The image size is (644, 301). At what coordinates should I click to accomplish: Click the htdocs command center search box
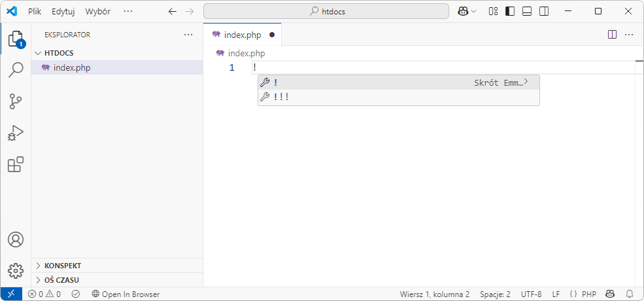[x=326, y=12]
